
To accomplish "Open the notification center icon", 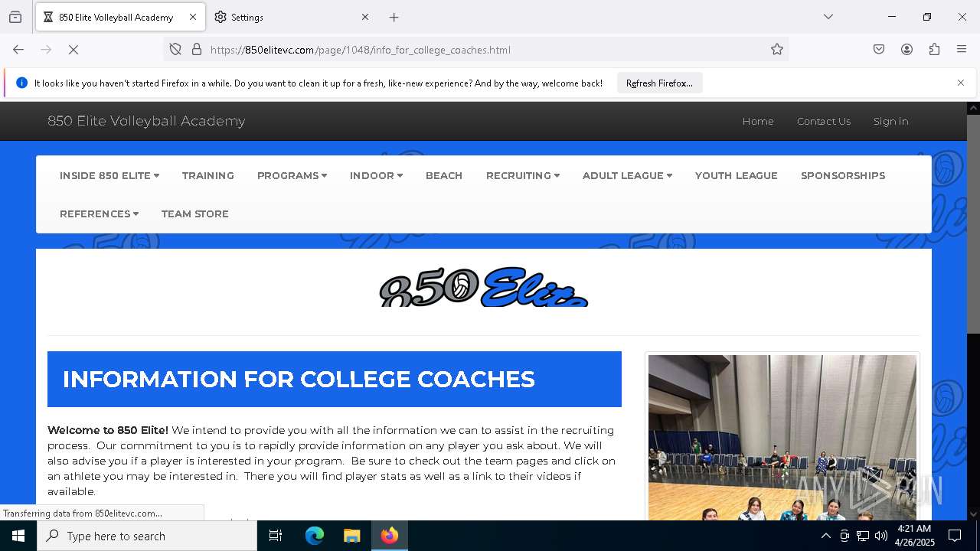I will pos(955,536).
